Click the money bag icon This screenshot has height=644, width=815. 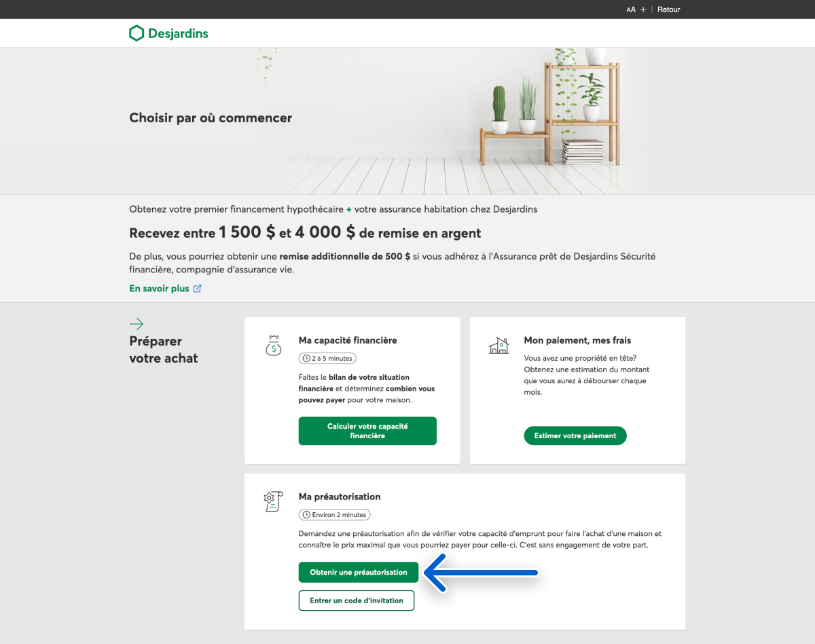pyautogui.click(x=273, y=346)
